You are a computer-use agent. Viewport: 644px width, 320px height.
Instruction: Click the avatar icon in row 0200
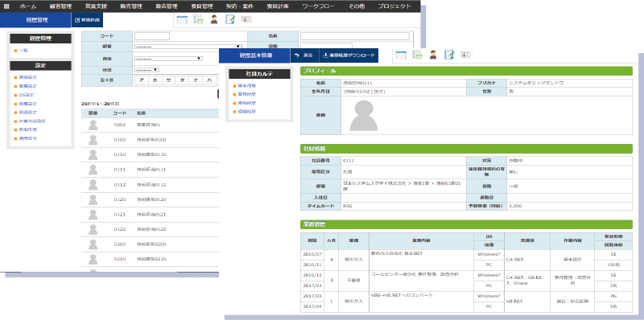point(93,244)
